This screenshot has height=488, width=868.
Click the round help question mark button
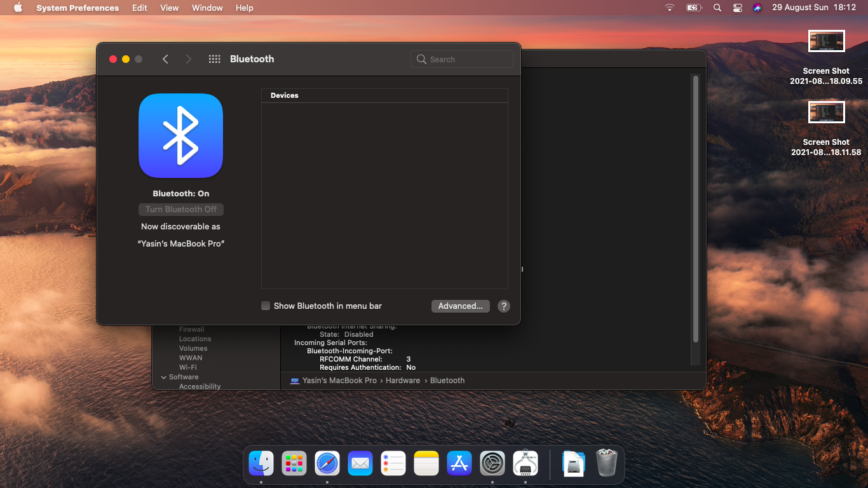[503, 306]
